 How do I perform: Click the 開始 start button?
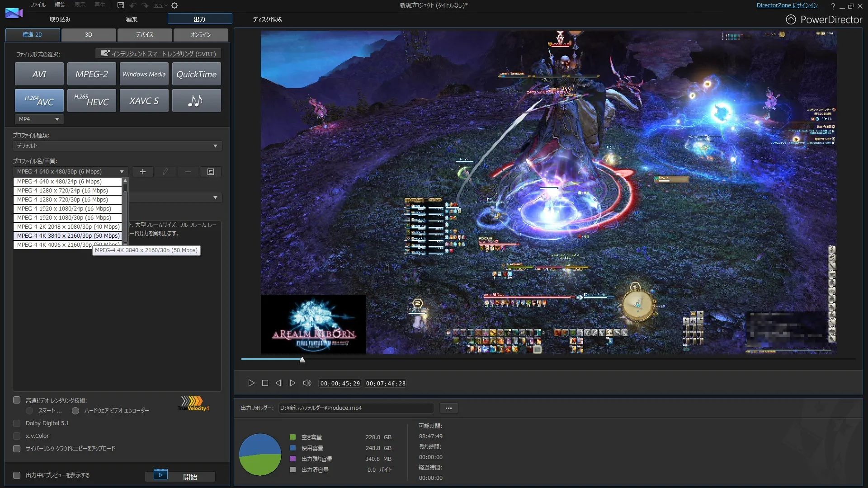point(180,477)
